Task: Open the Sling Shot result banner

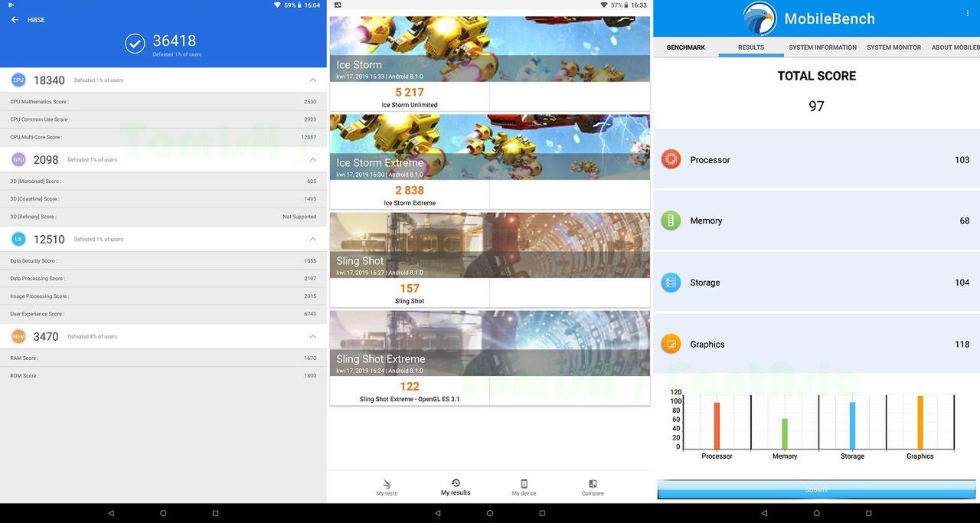Action: (490, 245)
